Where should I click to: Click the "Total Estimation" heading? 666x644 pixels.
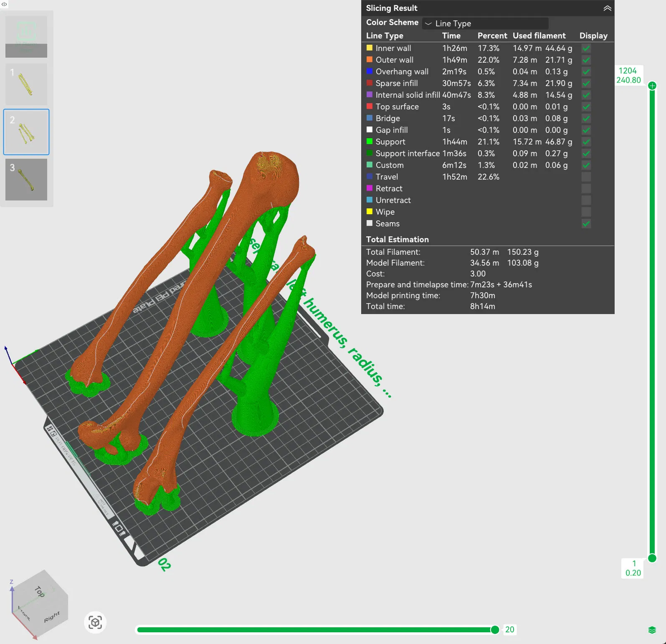[398, 239]
